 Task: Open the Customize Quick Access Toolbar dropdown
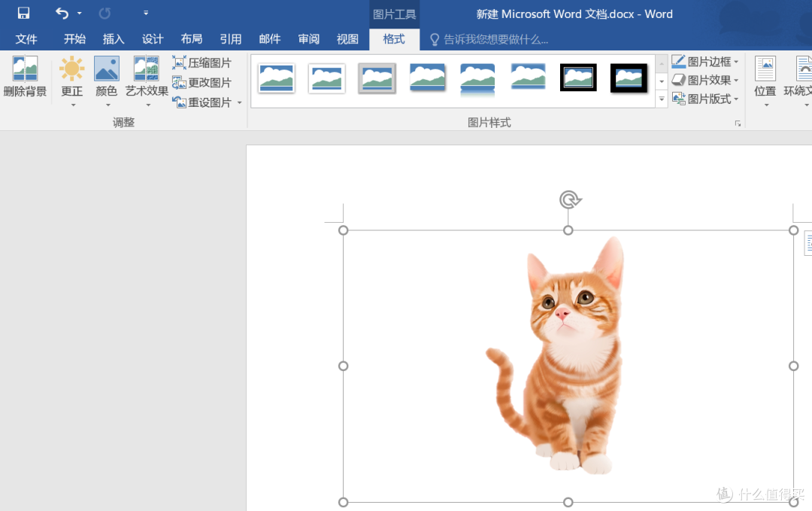146,13
